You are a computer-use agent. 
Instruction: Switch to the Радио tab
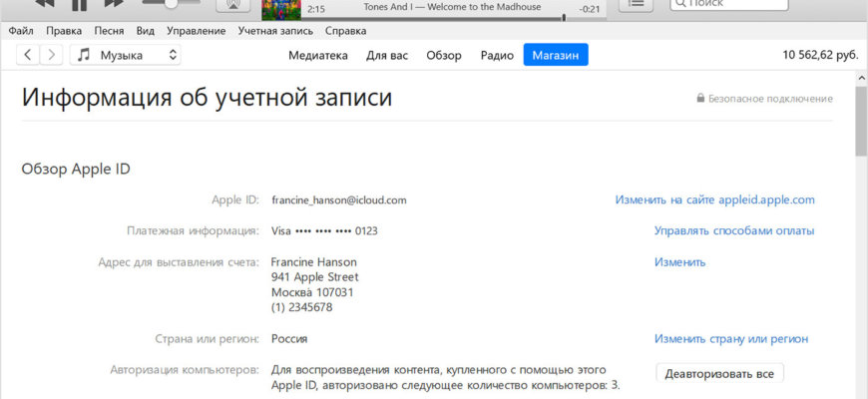497,55
